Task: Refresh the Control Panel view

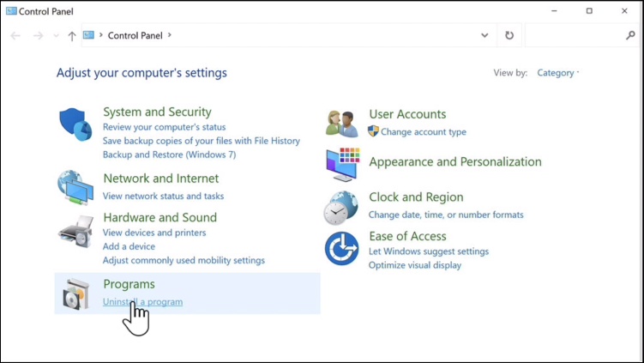Action: click(x=509, y=35)
